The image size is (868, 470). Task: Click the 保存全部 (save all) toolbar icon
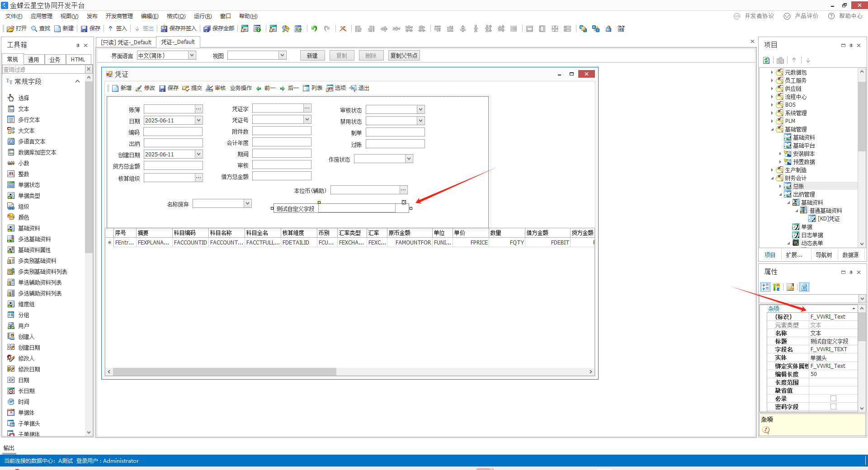(207, 28)
